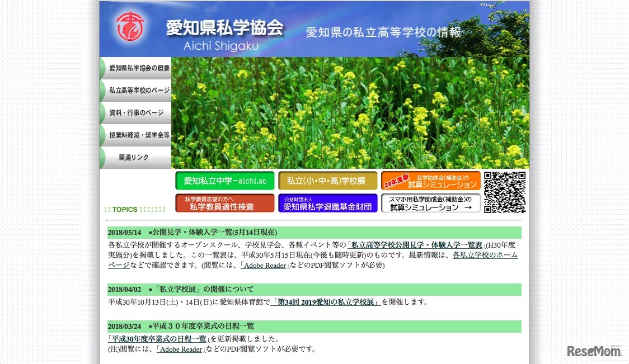Click orange 私学助成金 試算シミュレーション banner

(x=431, y=181)
